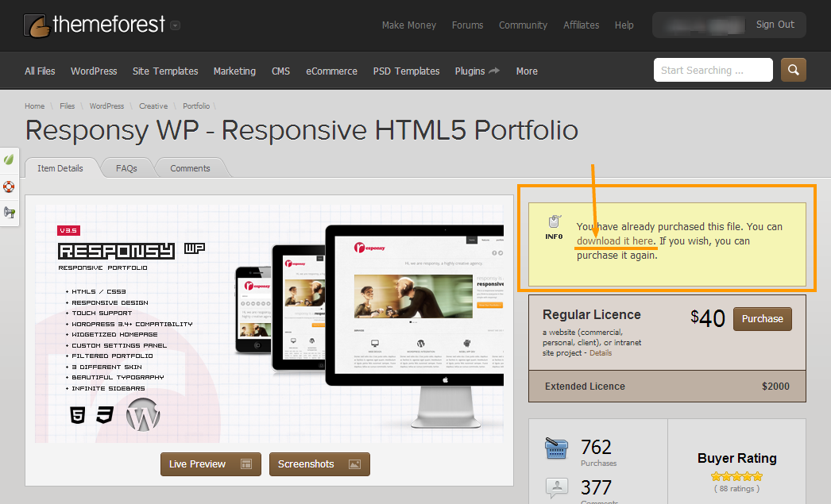Click the "download it here" link

tap(616, 240)
